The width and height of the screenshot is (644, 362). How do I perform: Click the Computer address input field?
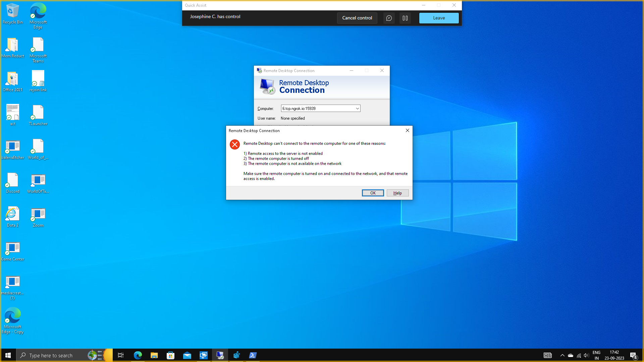click(x=318, y=109)
